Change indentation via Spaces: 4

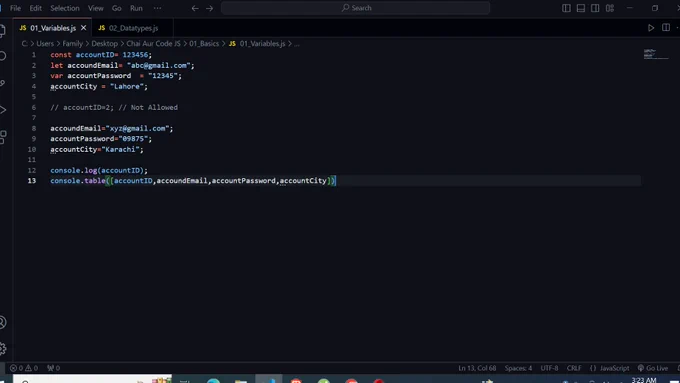[518, 368]
